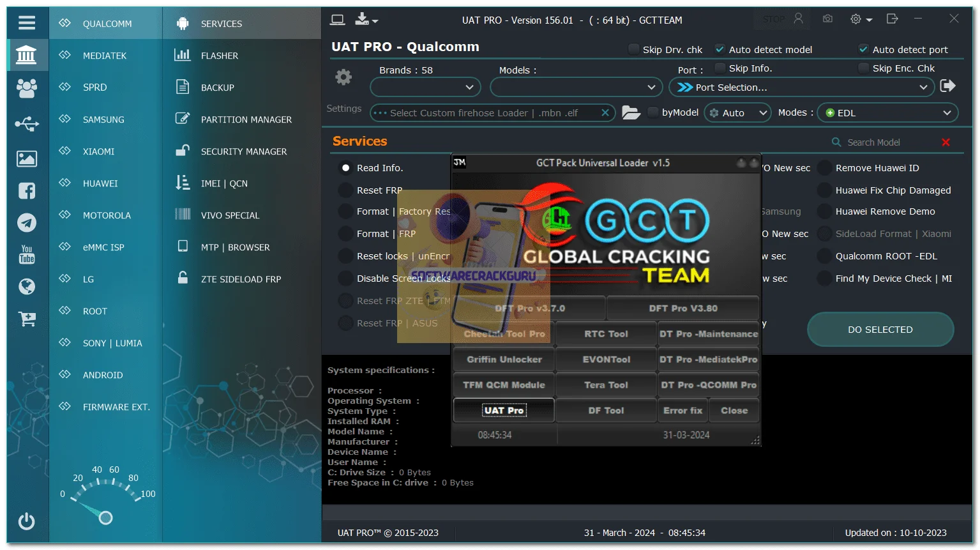Select the bank building home icon
Image resolution: width=980 pixels, height=550 pixels.
pos(27,55)
